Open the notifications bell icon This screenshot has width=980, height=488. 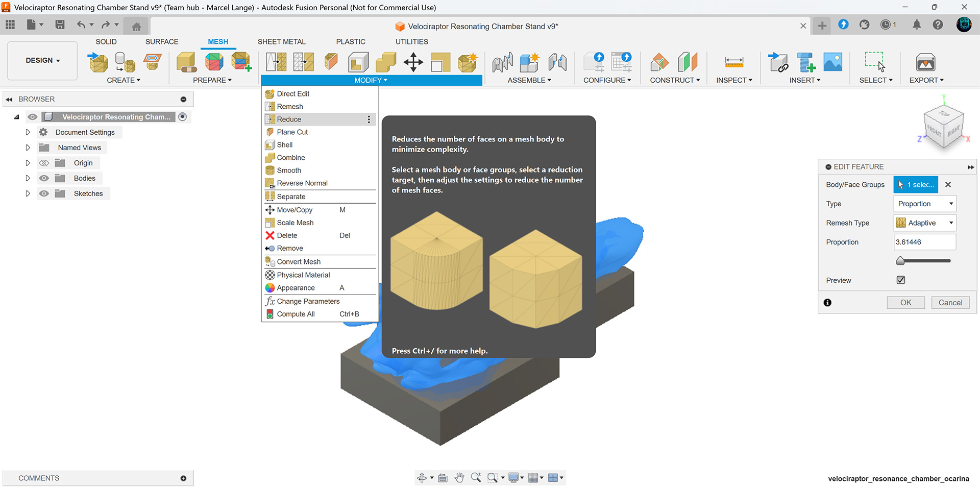click(x=917, y=25)
